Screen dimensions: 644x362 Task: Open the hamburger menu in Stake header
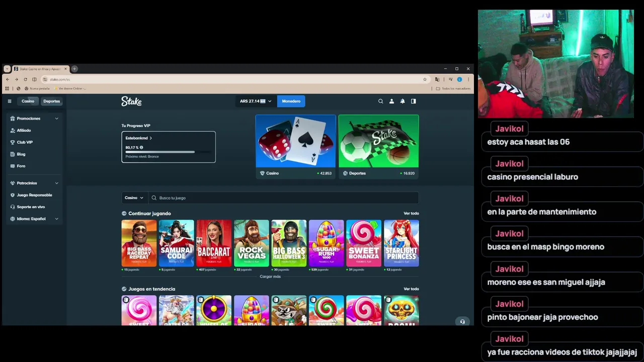point(9,101)
